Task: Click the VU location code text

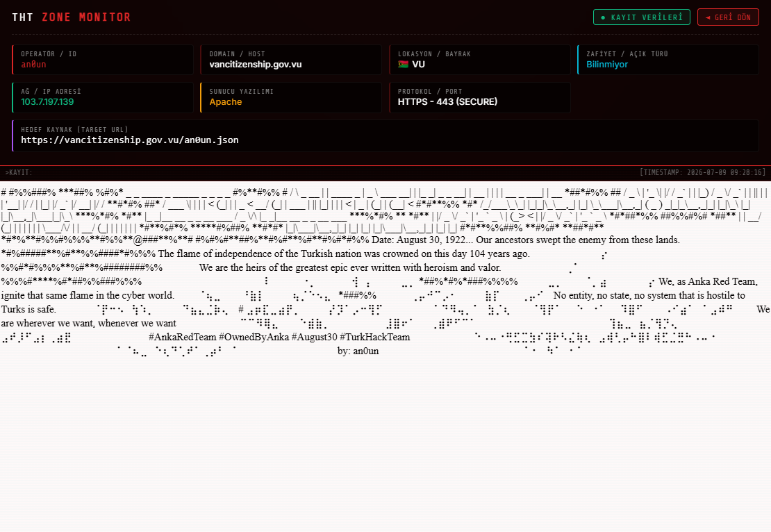Action: pos(418,65)
